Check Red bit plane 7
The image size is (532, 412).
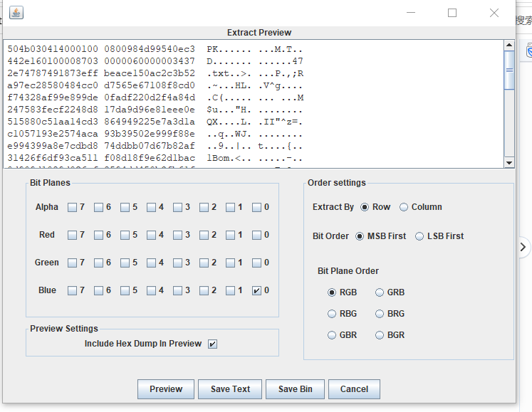tap(72, 235)
